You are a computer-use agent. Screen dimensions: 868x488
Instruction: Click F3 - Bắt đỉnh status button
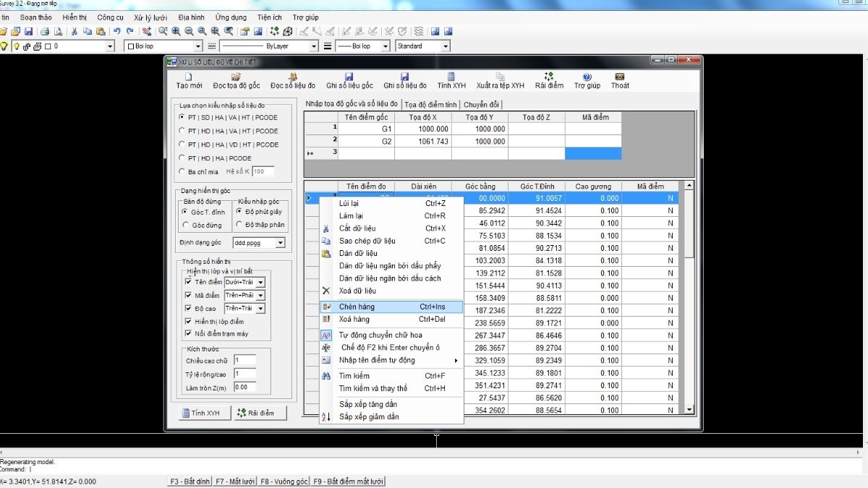click(190, 481)
